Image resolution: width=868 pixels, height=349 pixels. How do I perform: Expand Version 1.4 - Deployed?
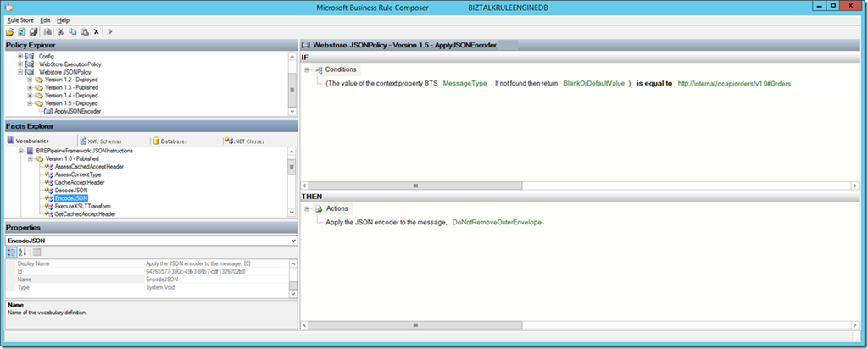pyautogui.click(x=30, y=95)
